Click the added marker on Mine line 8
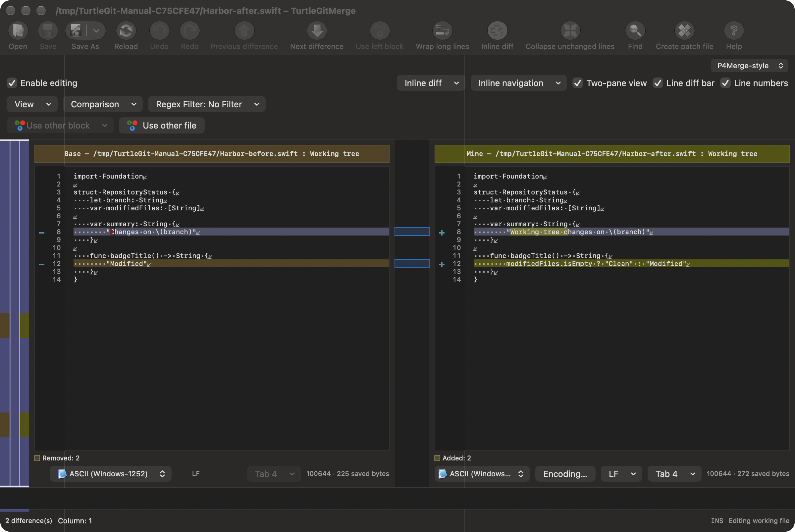The height and width of the screenshot is (532, 795). (x=442, y=233)
